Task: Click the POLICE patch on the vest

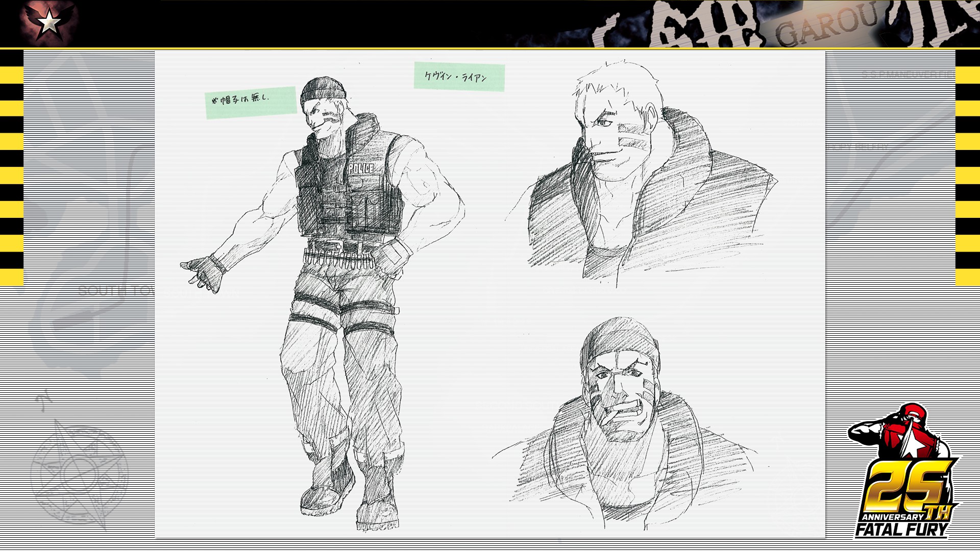Action: 360,169
